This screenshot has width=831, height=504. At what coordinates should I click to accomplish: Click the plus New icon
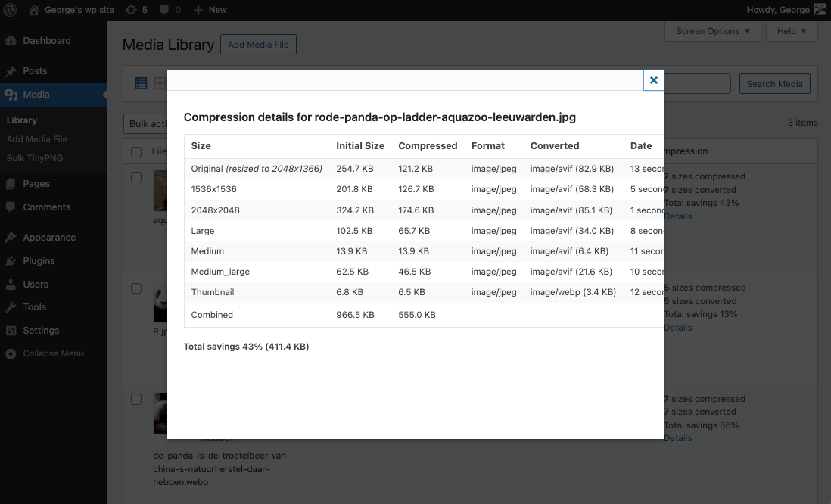click(198, 10)
